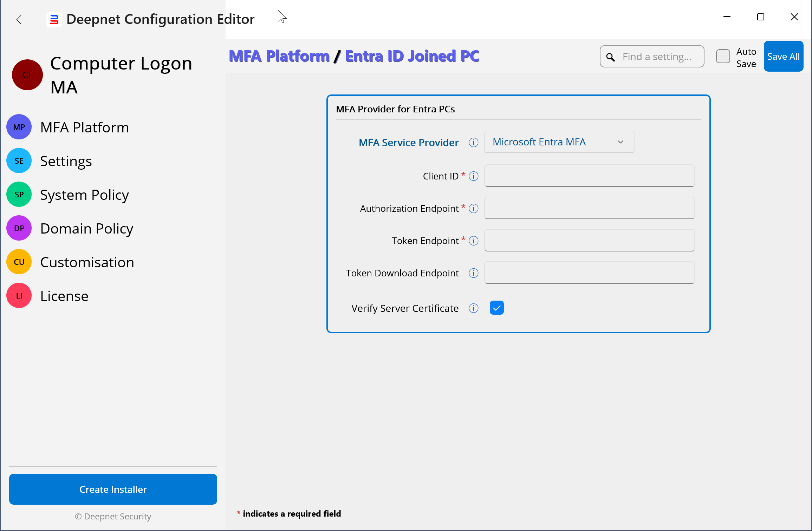Click info icon for Token Endpoint
The image size is (812, 531).
(473, 241)
